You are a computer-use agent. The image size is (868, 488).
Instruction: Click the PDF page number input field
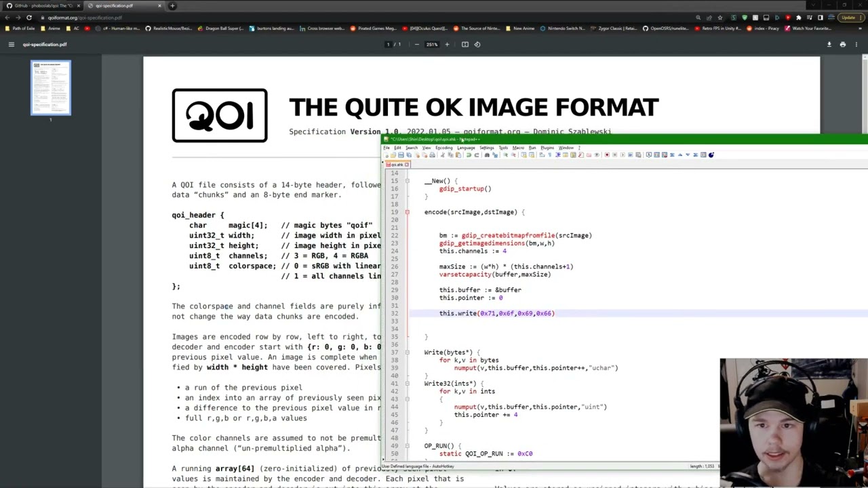click(x=389, y=44)
